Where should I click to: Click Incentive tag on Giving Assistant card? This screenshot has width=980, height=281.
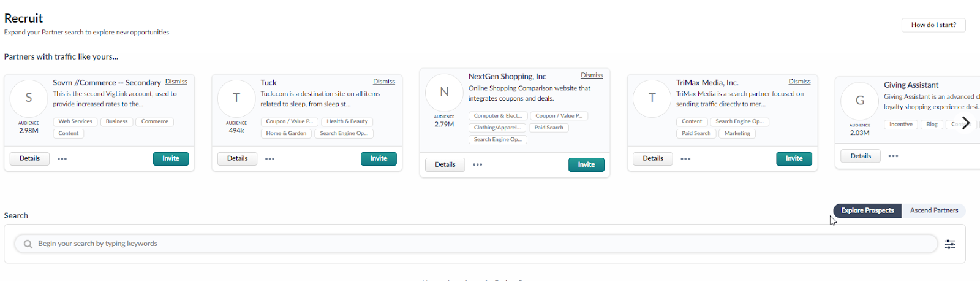click(901, 125)
